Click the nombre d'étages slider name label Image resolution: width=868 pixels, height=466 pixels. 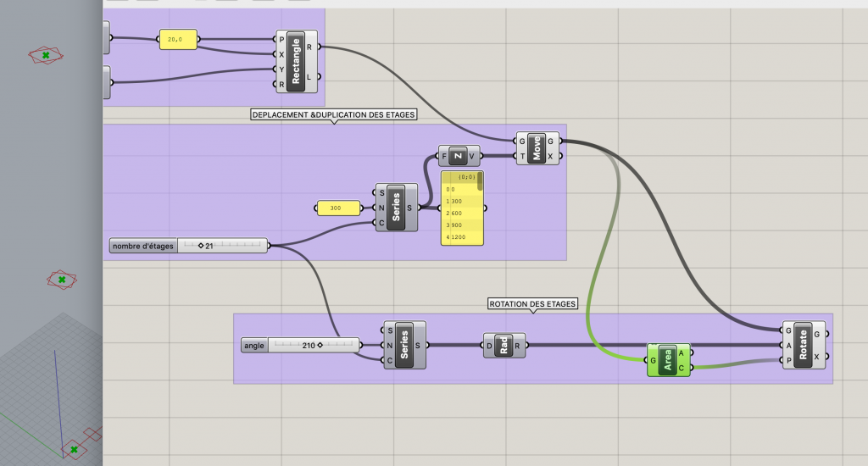[x=143, y=246]
